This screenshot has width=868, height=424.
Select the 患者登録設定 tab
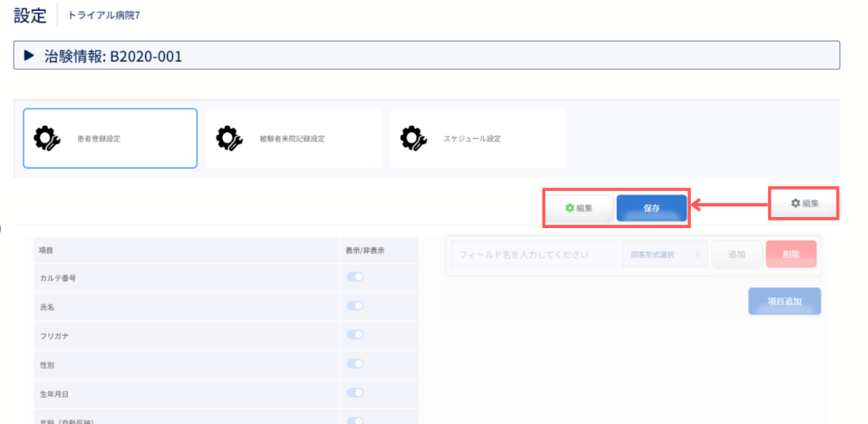click(x=110, y=138)
